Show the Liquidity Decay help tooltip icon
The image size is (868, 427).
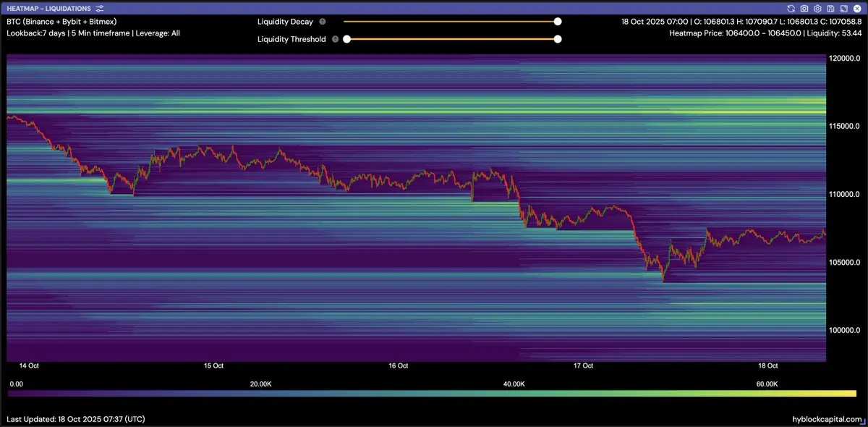pos(323,22)
